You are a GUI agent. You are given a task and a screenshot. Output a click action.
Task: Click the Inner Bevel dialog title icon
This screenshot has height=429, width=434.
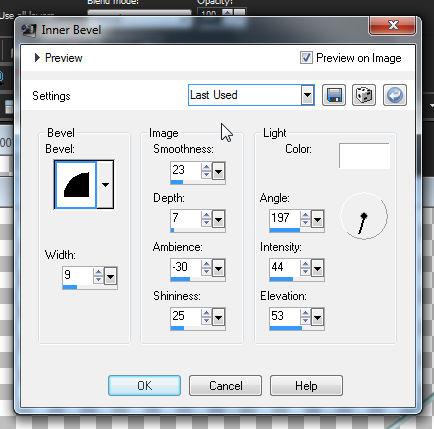(x=29, y=30)
